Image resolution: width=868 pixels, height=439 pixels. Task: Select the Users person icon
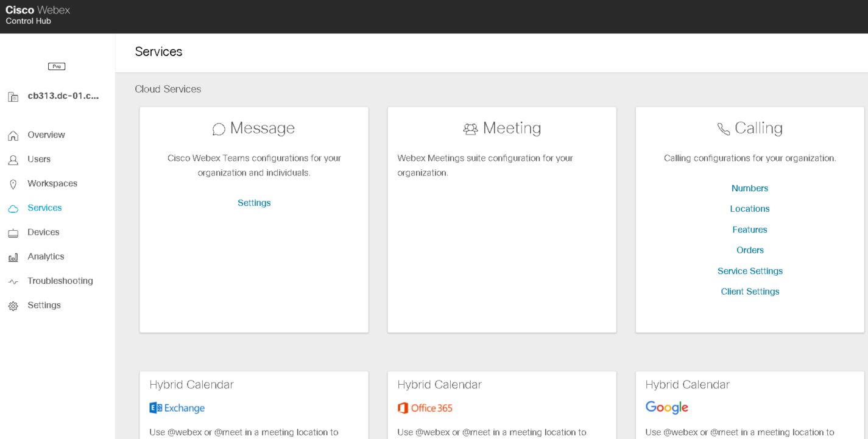(12, 159)
